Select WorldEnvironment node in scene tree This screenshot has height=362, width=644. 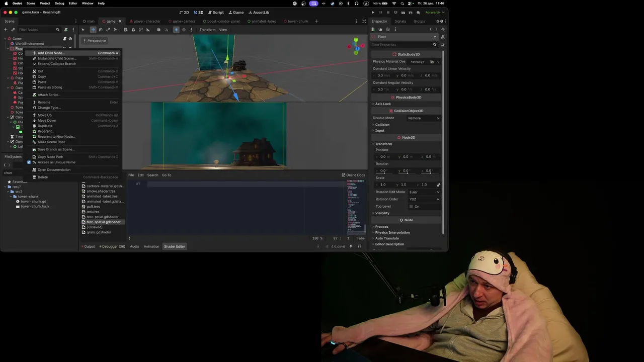coord(29,44)
